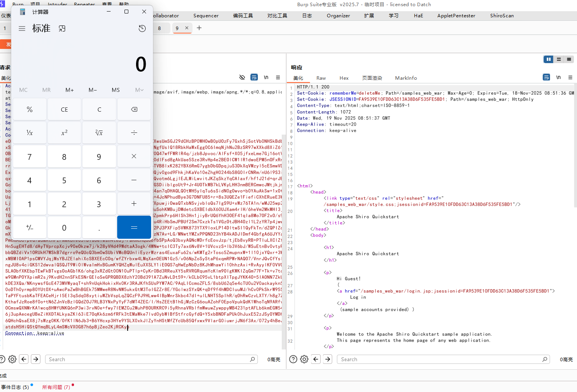
Task: Click the Calculator multiply key
Action: (134, 156)
